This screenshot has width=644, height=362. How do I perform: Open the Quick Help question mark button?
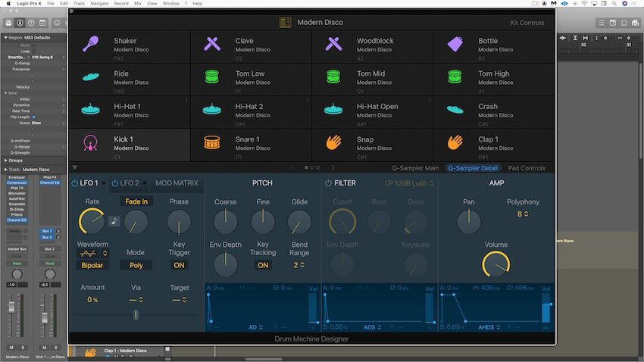[31, 23]
